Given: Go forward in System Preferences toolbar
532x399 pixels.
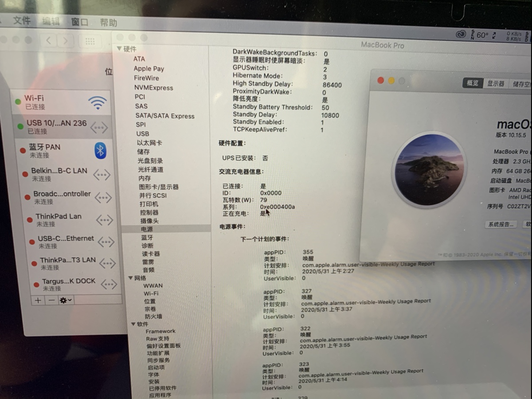Looking at the screenshot, I should (x=66, y=41).
